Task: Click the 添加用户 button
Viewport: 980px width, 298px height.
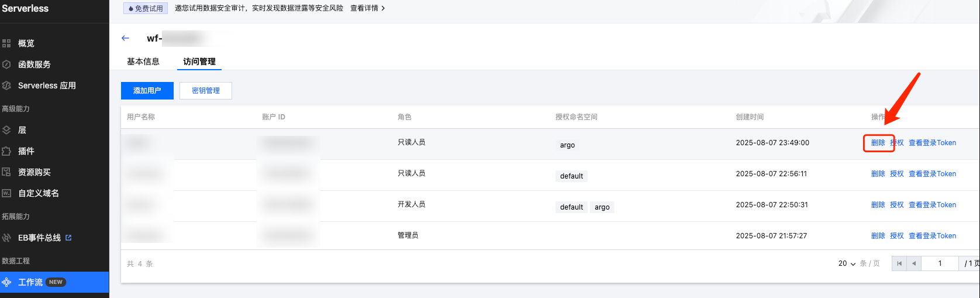Action: [147, 91]
